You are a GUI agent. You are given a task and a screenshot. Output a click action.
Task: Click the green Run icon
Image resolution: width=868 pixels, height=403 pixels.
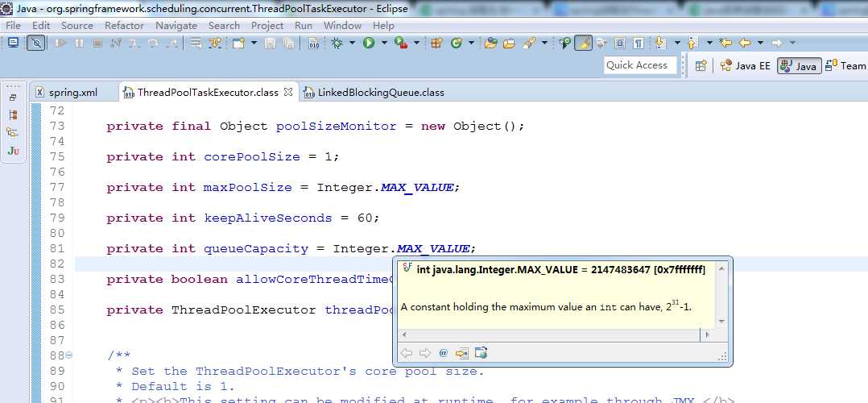(369, 43)
